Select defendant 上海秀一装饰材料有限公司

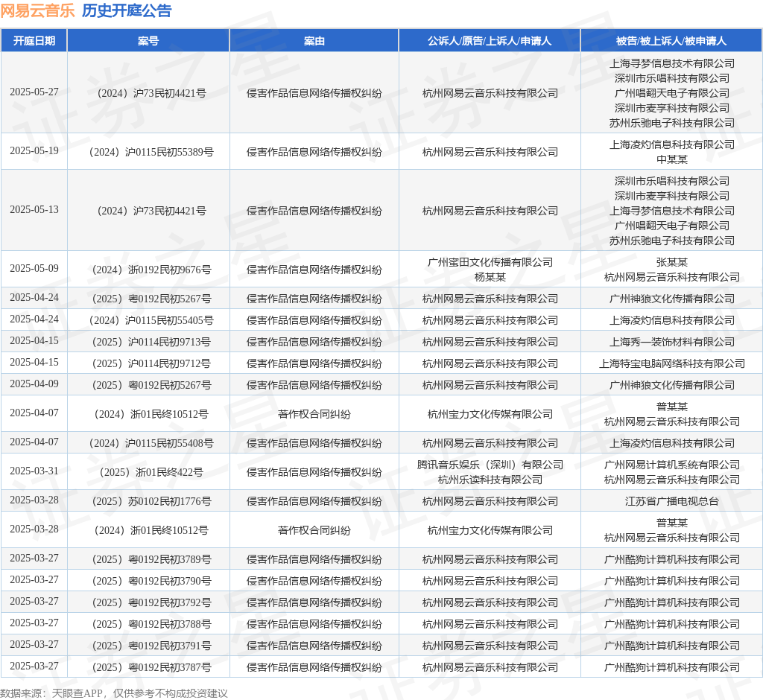pyautogui.click(x=672, y=342)
